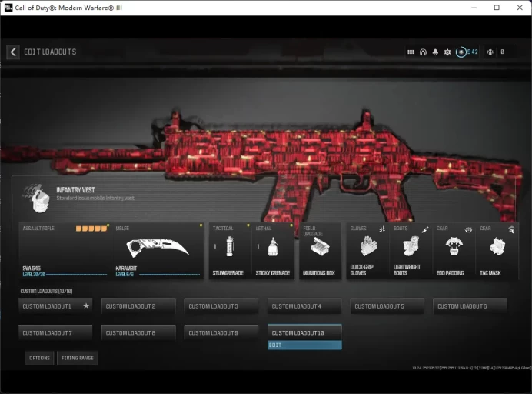Screen dimensions: 532x394
Task: Select the Tac Mask gear slot
Action: 497,251
